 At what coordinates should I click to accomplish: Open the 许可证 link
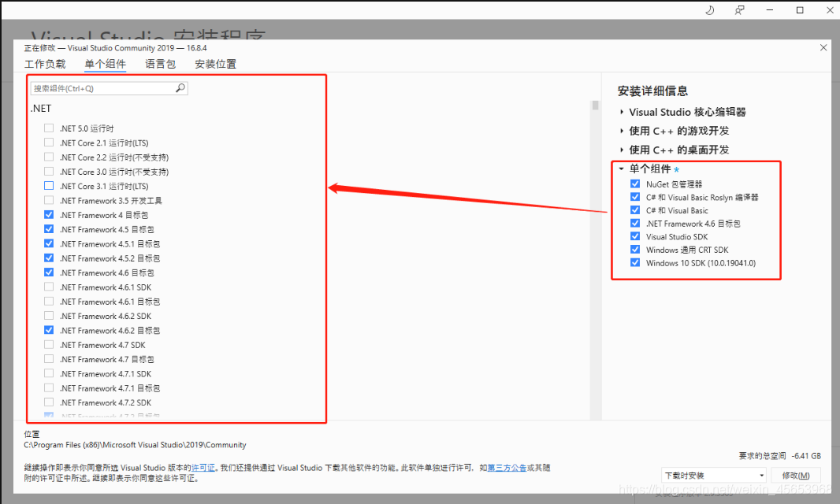pos(203,468)
